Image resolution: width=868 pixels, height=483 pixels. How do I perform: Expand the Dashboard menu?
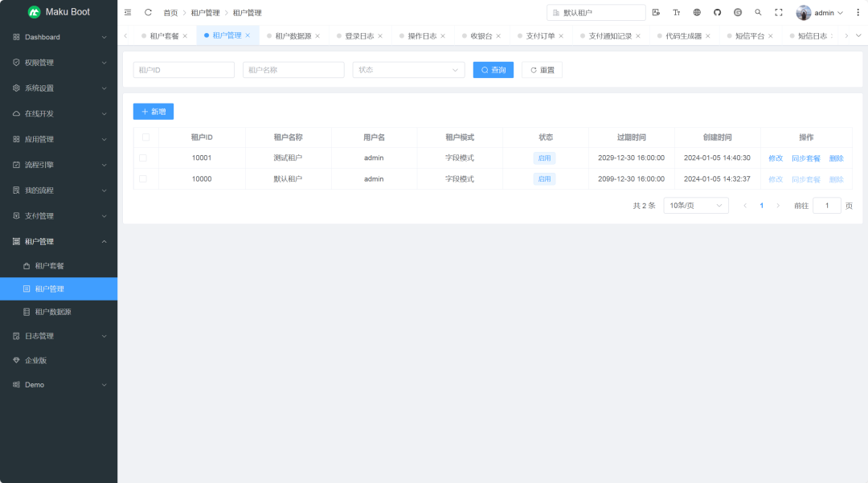59,37
